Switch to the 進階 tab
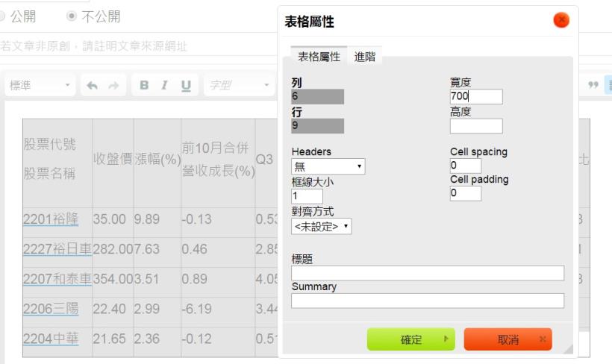This screenshot has height=364, width=612. pyautogui.click(x=364, y=57)
